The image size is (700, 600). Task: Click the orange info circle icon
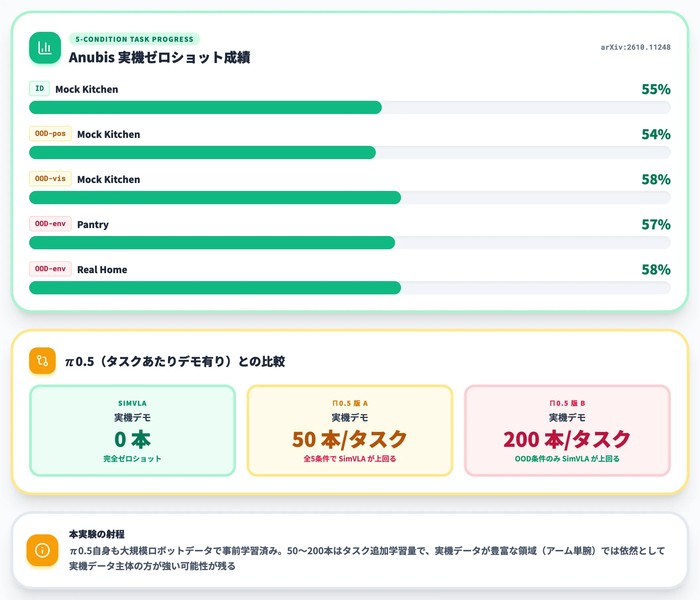tap(42, 550)
